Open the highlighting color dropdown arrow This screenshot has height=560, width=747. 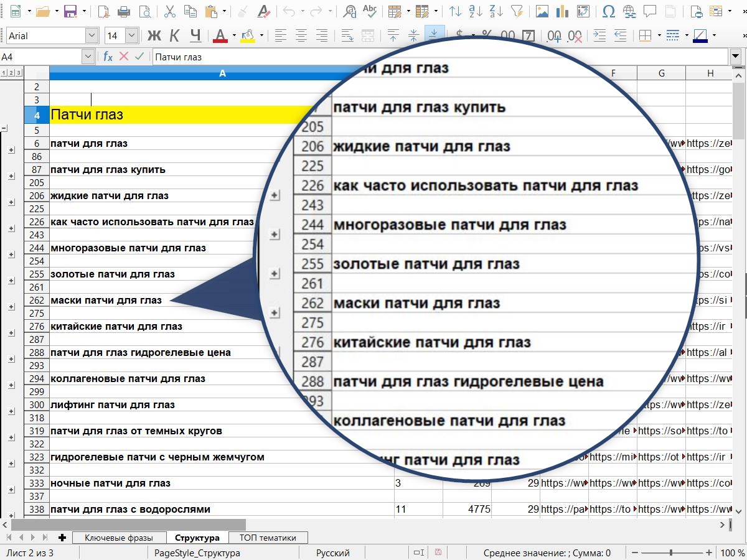(262, 35)
